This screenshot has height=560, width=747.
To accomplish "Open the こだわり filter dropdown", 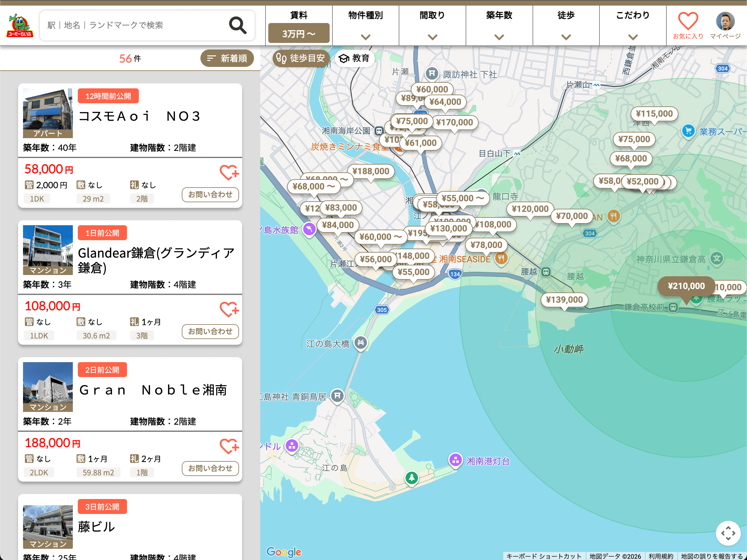I will point(633,25).
